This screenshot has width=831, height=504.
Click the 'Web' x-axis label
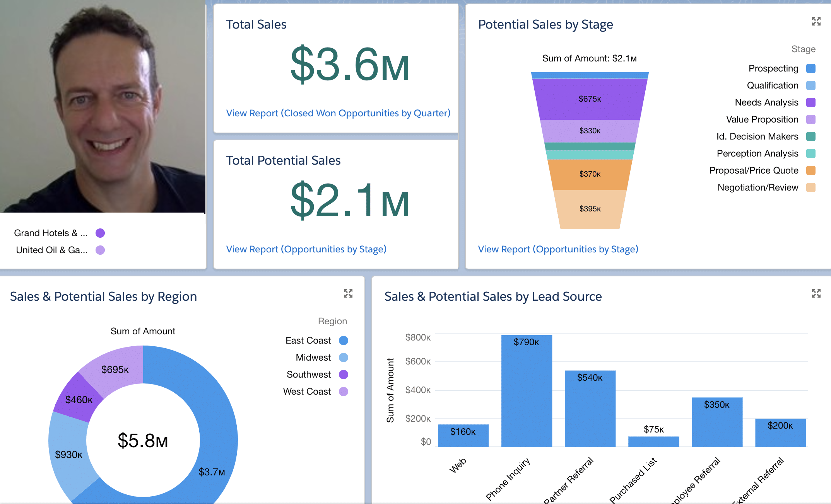click(458, 465)
